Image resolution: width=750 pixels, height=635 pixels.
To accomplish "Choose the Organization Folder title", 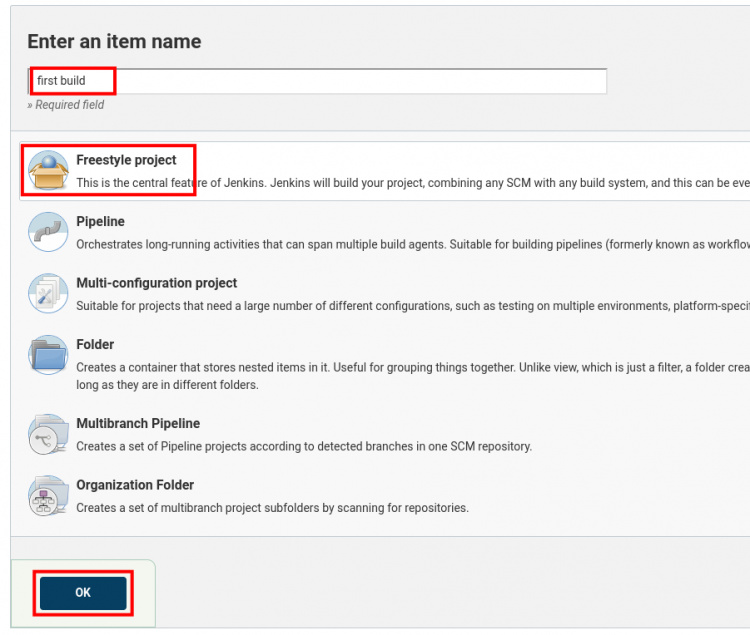I will [135, 485].
